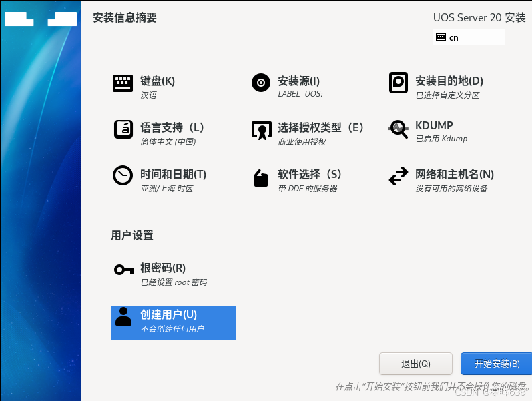Click the hard drive icon for 安装目的地(D)

(x=398, y=83)
